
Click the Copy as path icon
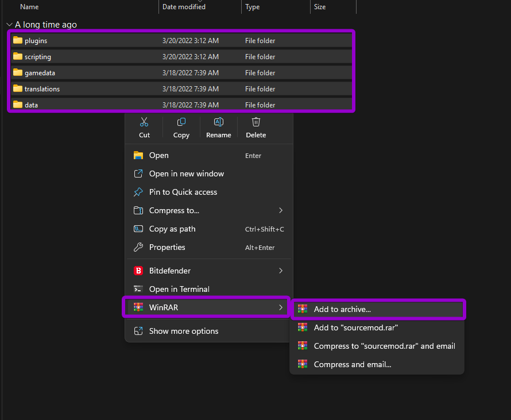pyautogui.click(x=137, y=229)
